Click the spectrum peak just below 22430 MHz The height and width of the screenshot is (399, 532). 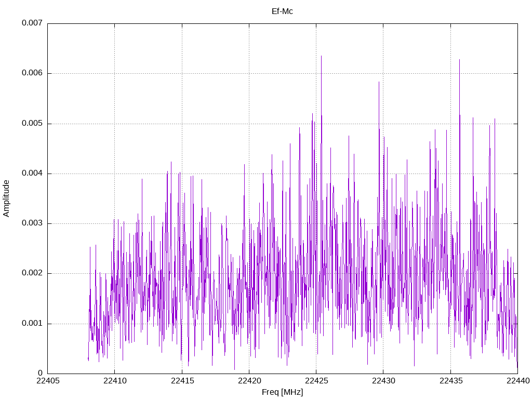(x=379, y=83)
